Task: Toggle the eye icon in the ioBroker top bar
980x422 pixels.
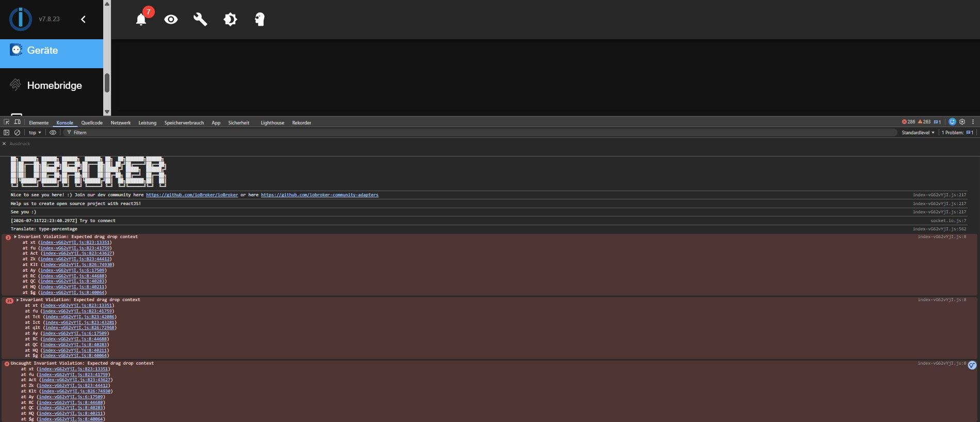Action: point(171,20)
